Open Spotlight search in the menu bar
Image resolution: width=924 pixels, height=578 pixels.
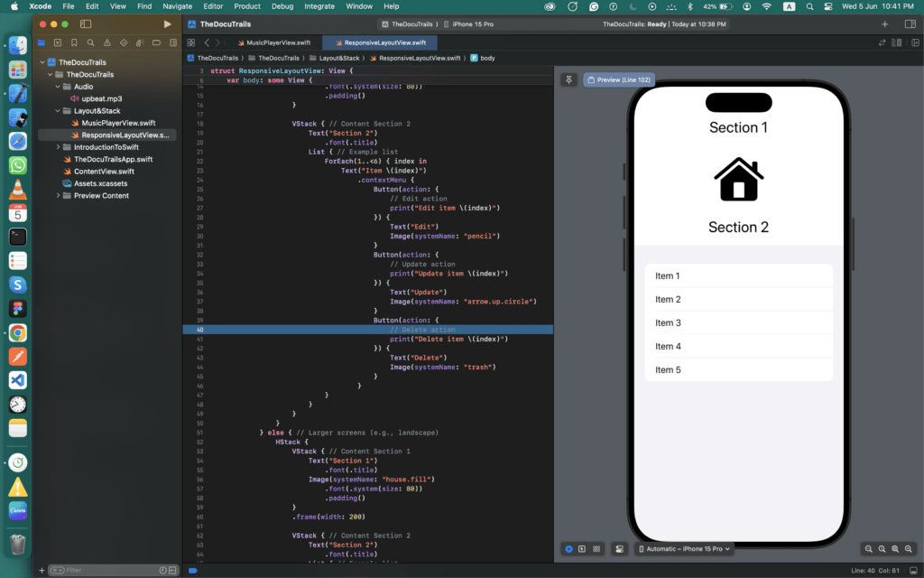pyautogui.click(x=809, y=6)
